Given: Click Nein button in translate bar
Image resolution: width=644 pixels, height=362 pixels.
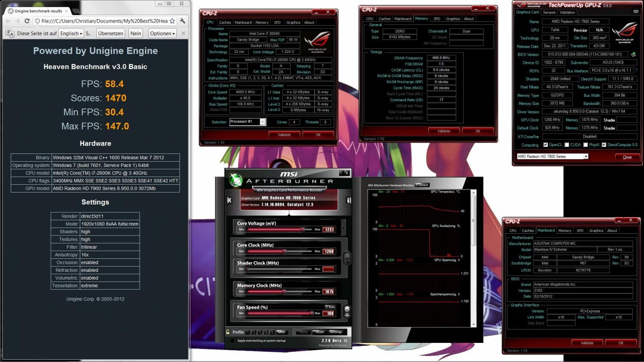Looking at the screenshot, I should point(136,33).
